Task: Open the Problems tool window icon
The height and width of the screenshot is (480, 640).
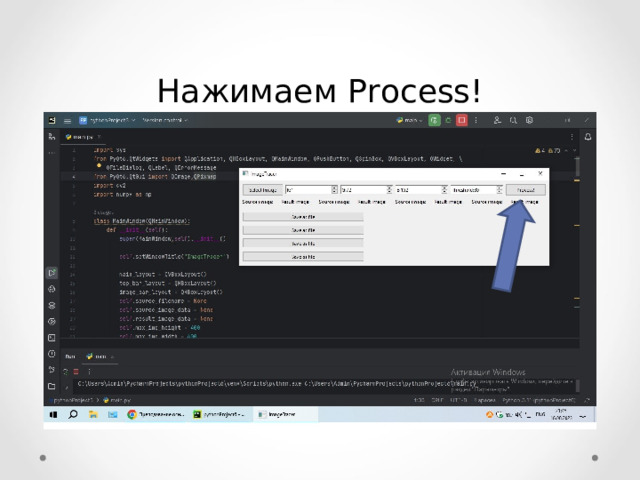Action: [52, 353]
